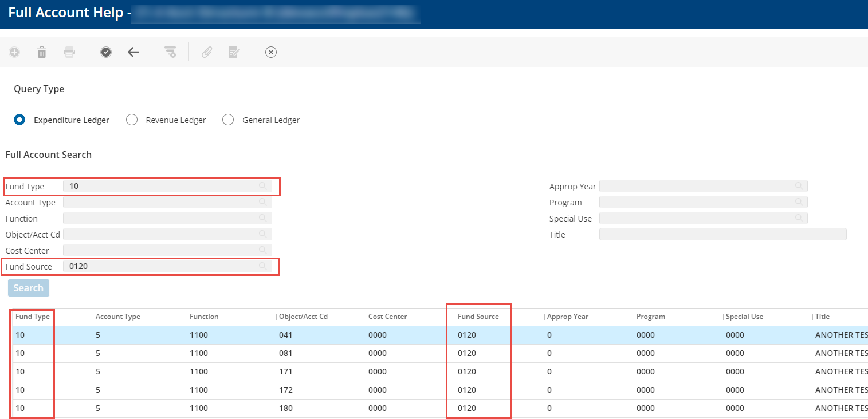Click the back arrow icon
Image resolution: width=868 pixels, height=419 pixels.
click(x=133, y=52)
